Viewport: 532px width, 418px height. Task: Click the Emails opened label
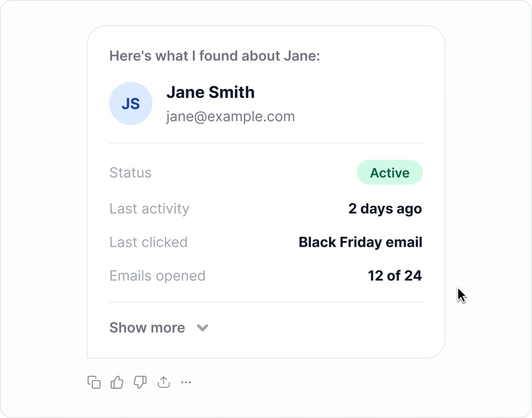157,276
